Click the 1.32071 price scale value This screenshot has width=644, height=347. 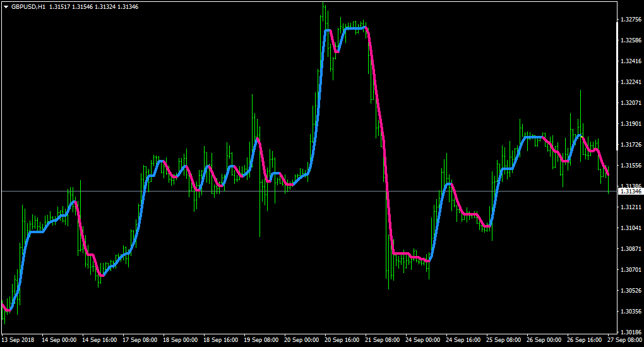point(631,103)
